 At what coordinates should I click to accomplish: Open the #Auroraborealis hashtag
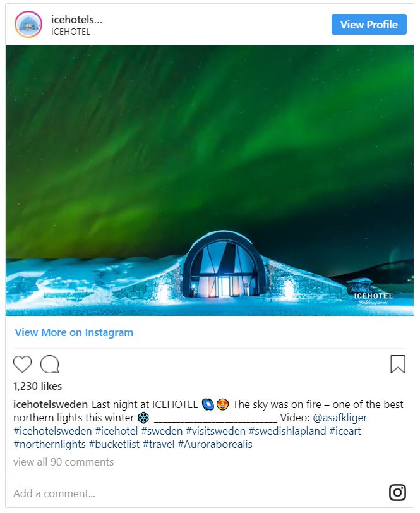coord(215,445)
